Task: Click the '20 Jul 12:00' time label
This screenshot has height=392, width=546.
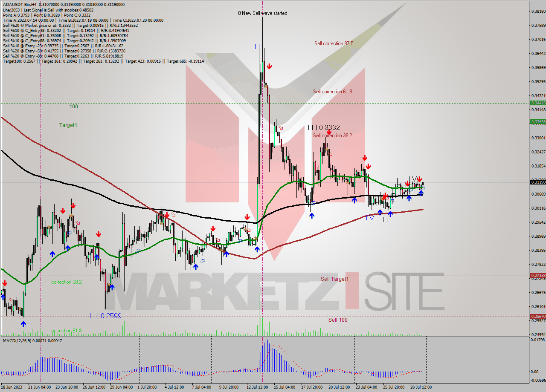Action: [340, 387]
